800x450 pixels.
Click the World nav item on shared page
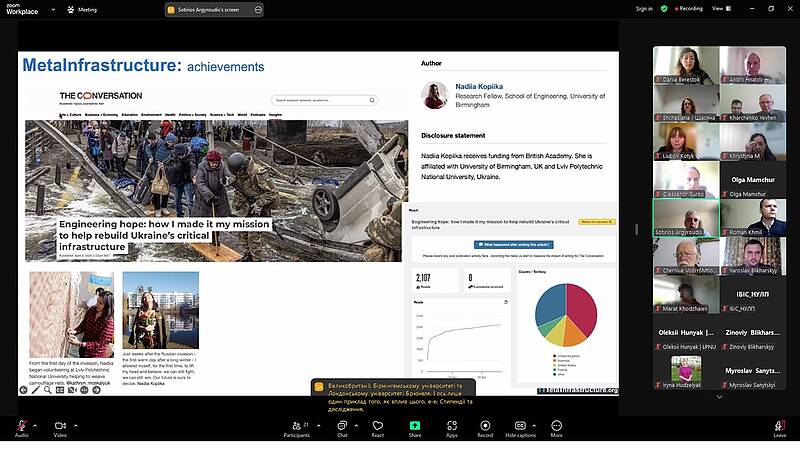tap(242, 115)
